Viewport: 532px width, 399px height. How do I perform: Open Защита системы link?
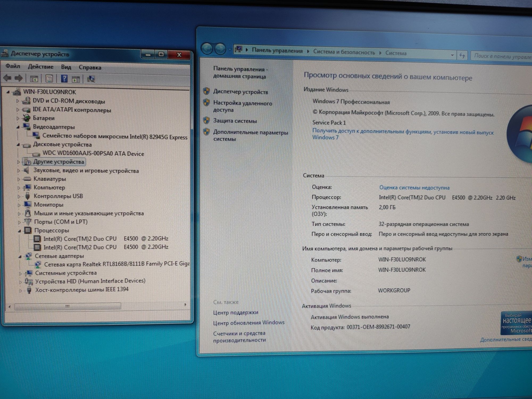[235, 121]
